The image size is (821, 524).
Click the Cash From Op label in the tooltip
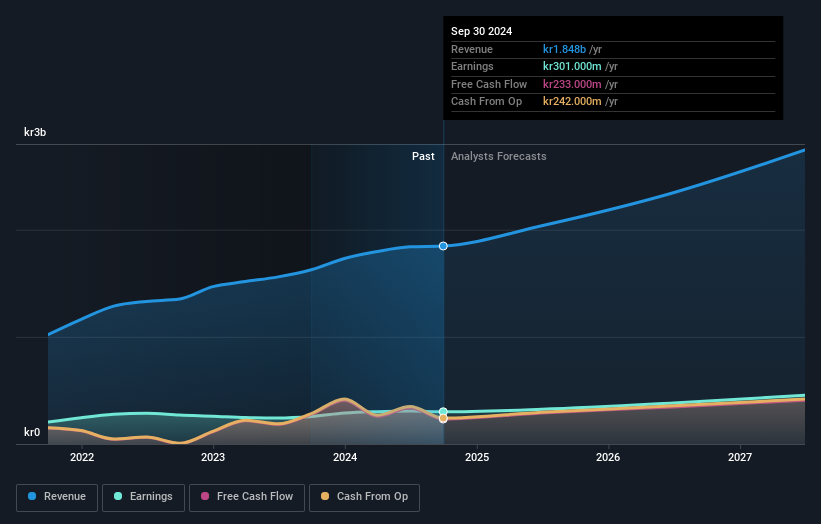coord(486,102)
